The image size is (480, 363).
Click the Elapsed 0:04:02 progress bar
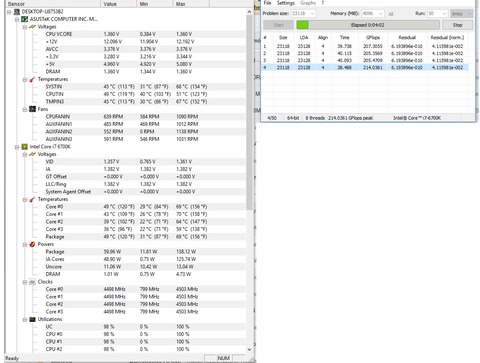[368, 25]
